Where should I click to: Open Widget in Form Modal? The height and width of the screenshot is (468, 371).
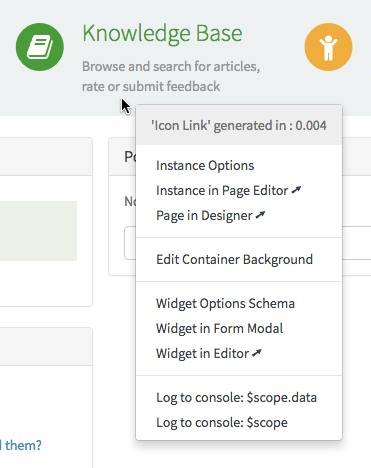(219, 329)
